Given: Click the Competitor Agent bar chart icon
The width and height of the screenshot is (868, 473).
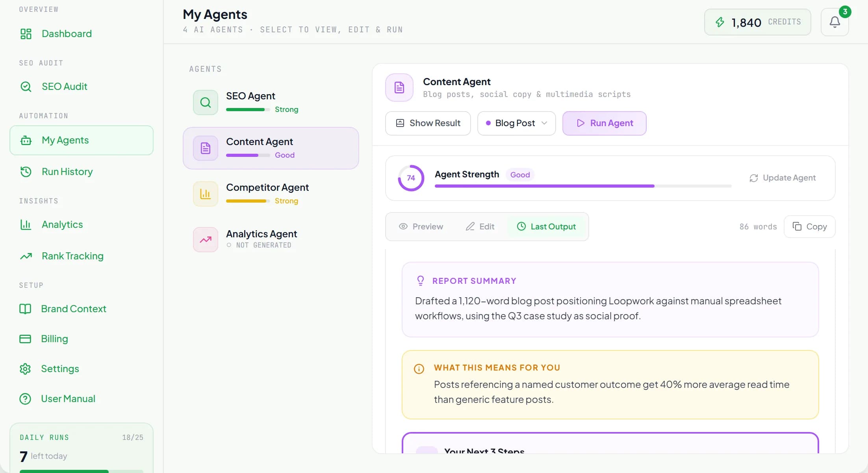Looking at the screenshot, I should 206,194.
